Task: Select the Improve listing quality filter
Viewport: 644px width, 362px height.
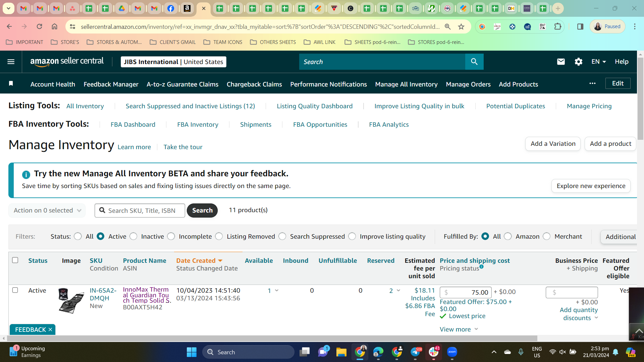Action: coord(352,236)
